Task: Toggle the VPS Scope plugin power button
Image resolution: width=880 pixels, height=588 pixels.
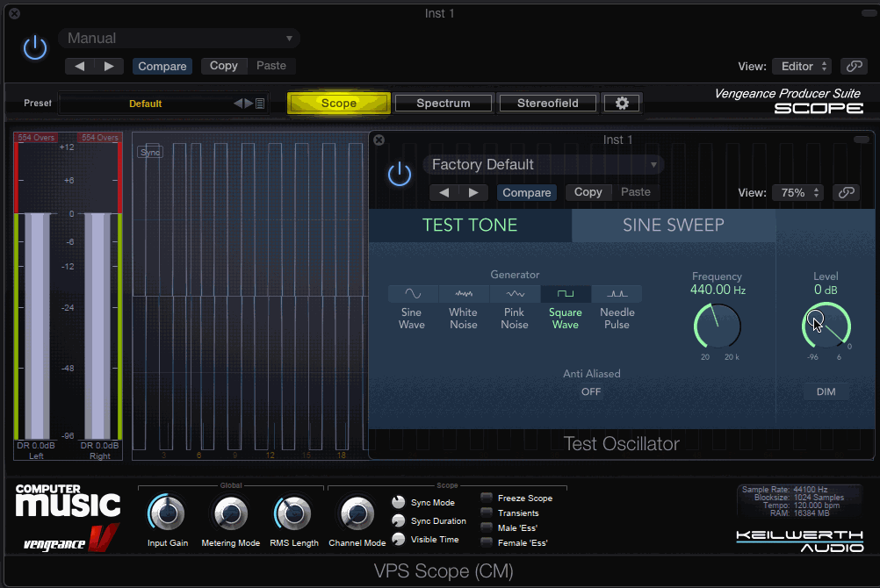Action: (x=35, y=47)
